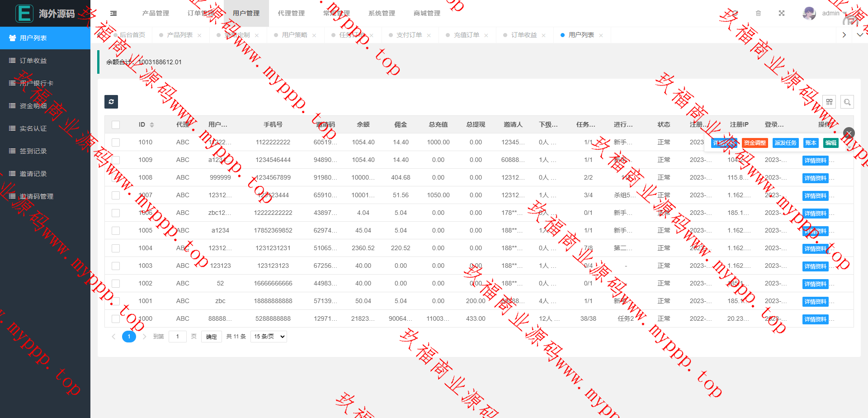Collapse the sidebar with the menu fold icon
Image resolution: width=868 pixels, height=418 pixels.
click(x=113, y=14)
